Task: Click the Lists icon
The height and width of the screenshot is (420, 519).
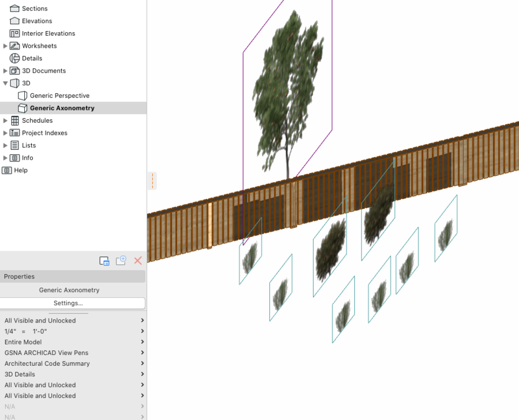Action: click(15, 145)
